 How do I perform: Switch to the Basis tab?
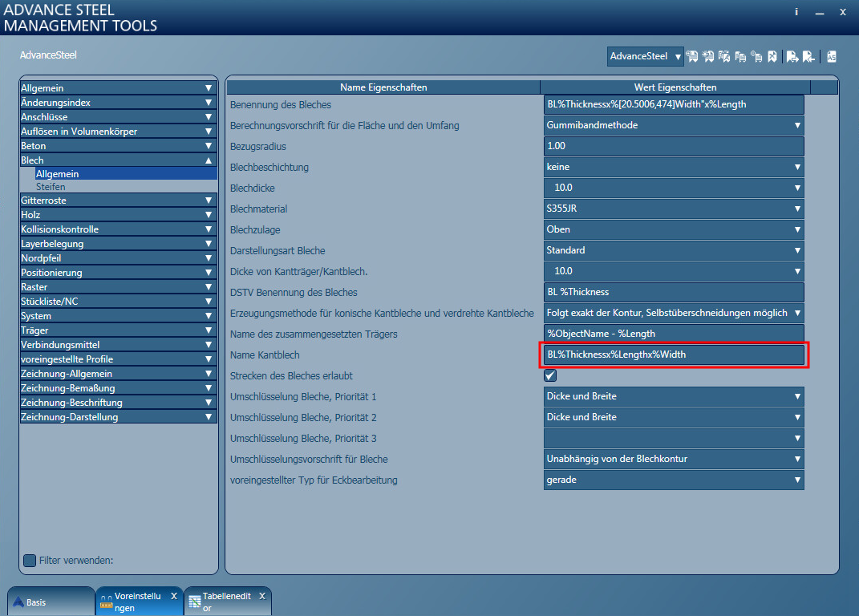click(x=51, y=602)
